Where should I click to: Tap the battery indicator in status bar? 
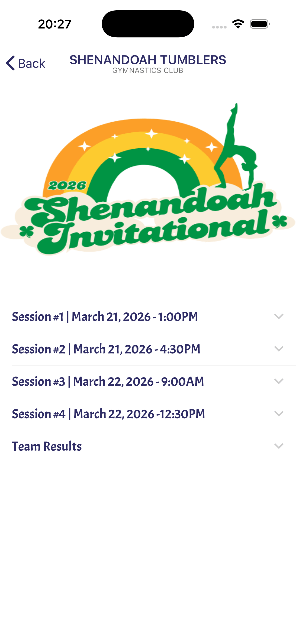point(259,24)
